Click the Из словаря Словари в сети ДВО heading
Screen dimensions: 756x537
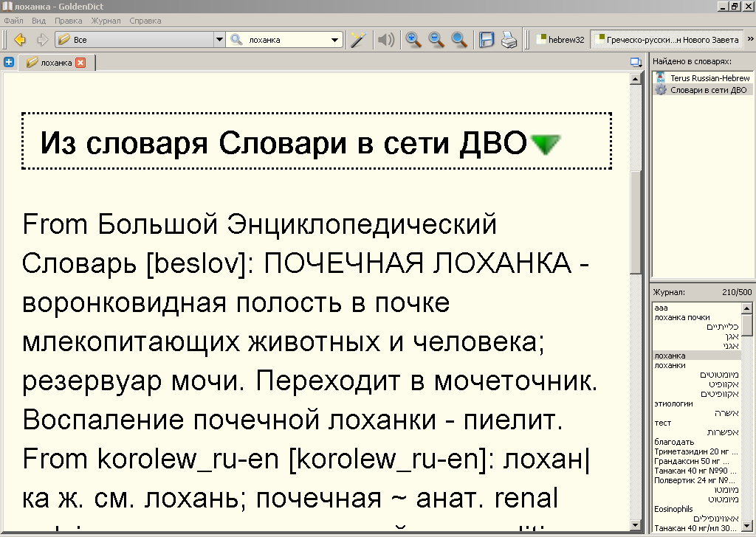pyautogui.click(x=283, y=143)
